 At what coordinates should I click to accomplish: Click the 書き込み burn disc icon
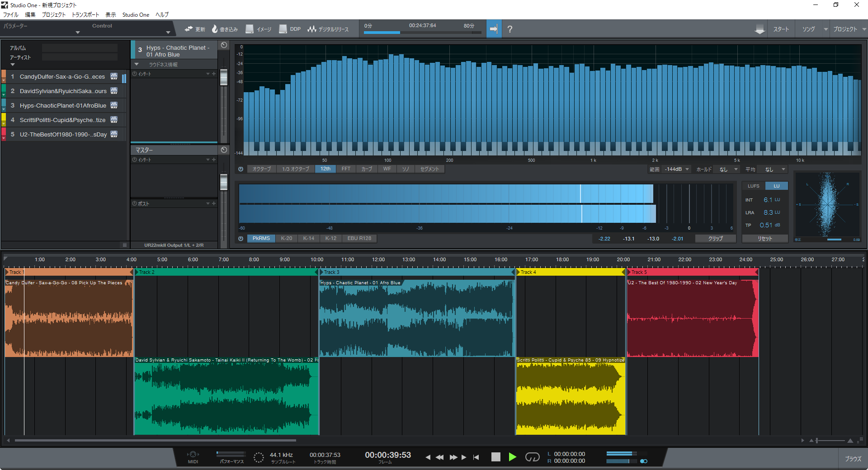tap(215, 29)
